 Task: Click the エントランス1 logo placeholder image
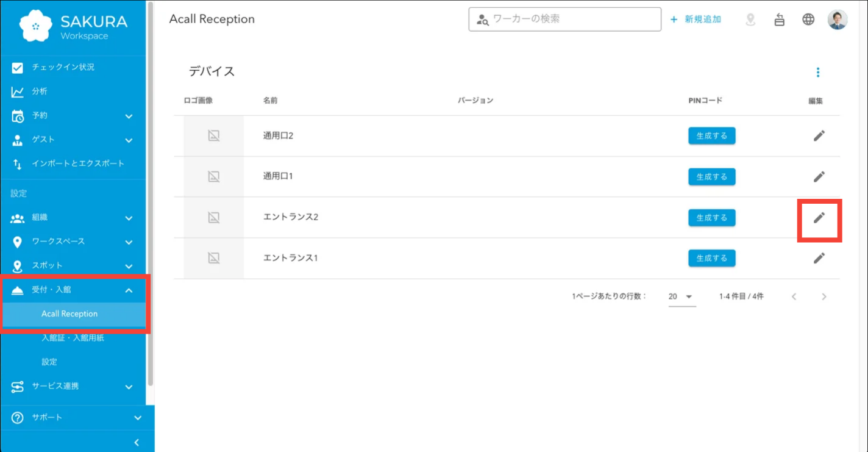coord(213,258)
